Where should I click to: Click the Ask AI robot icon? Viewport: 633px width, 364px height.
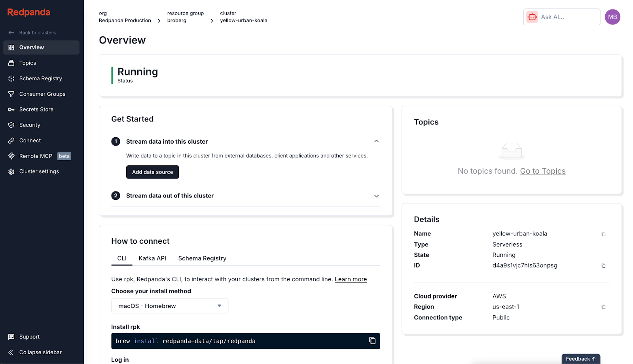point(532,17)
